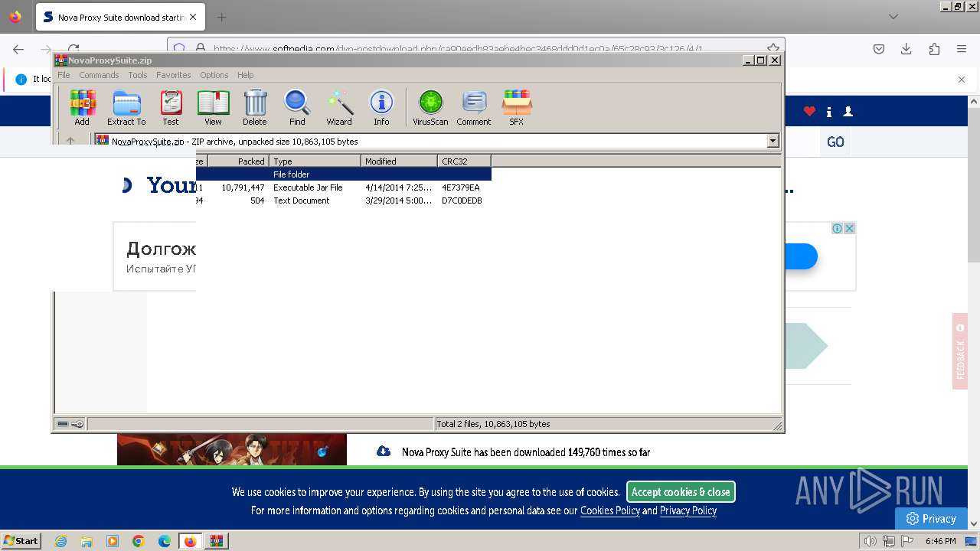This screenshot has width=980, height=551.
Task: Sort by the CRC32 column header
Action: (464, 161)
